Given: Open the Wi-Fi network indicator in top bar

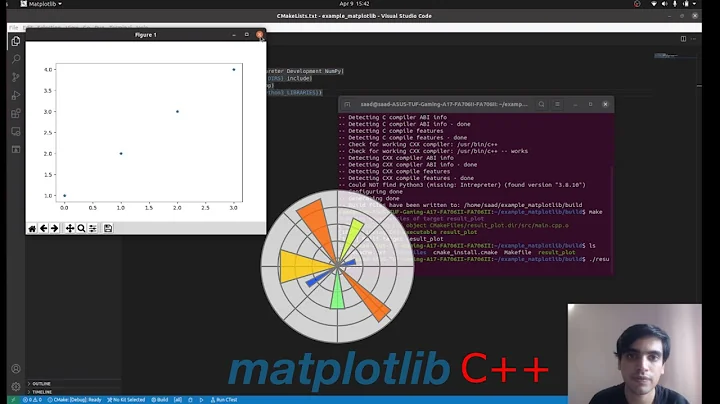Looking at the screenshot, I should pos(654,4).
